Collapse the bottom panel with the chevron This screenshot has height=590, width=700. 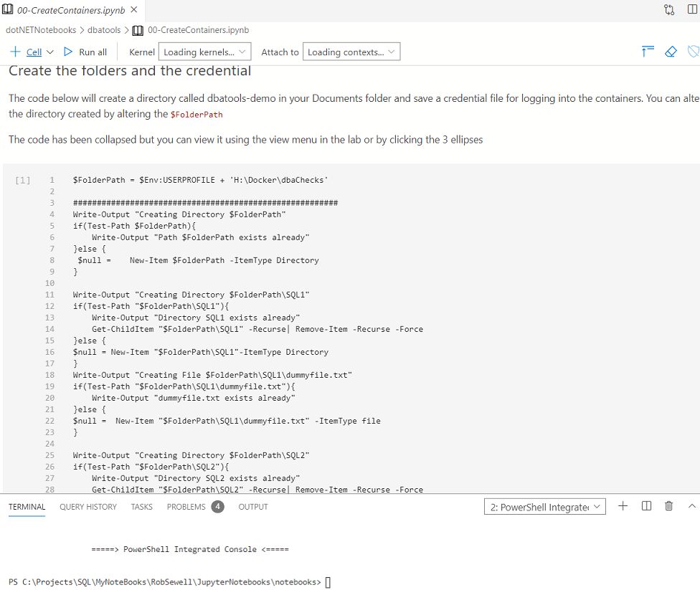[691, 506]
